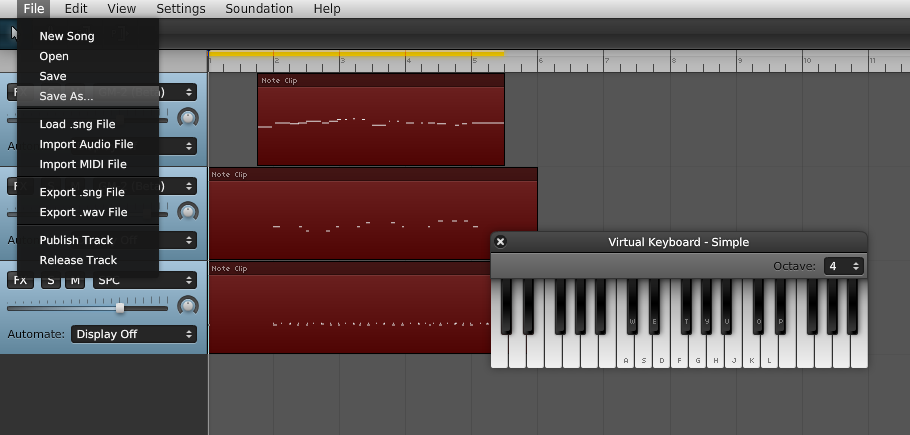Click the pan knob of the top track
910x435 pixels.
pos(187,118)
